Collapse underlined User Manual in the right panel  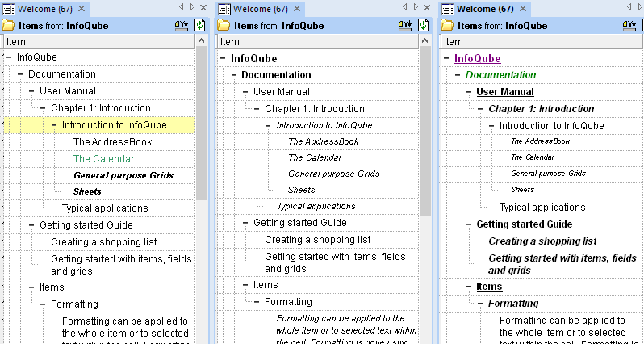click(x=469, y=92)
